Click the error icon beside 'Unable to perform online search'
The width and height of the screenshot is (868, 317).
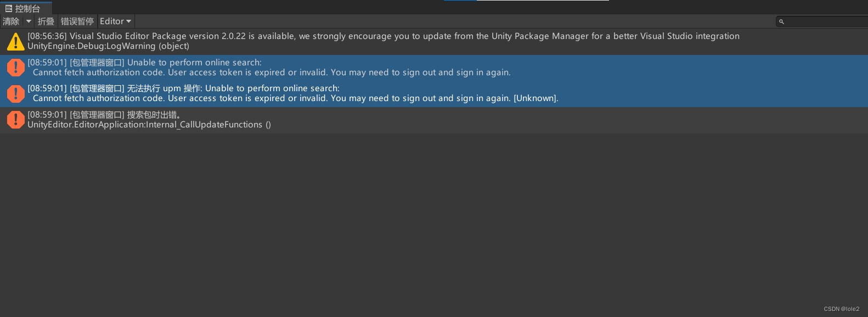click(15, 68)
